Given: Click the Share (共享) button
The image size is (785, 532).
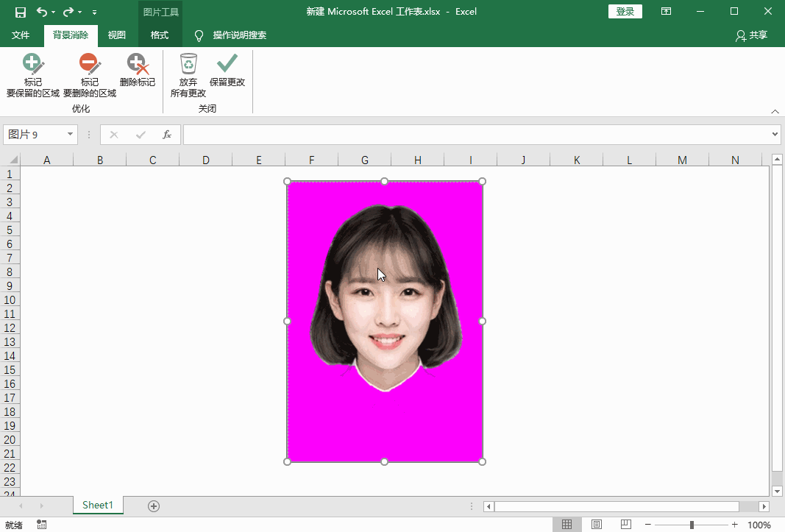Looking at the screenshot, I should click(751, 35).
